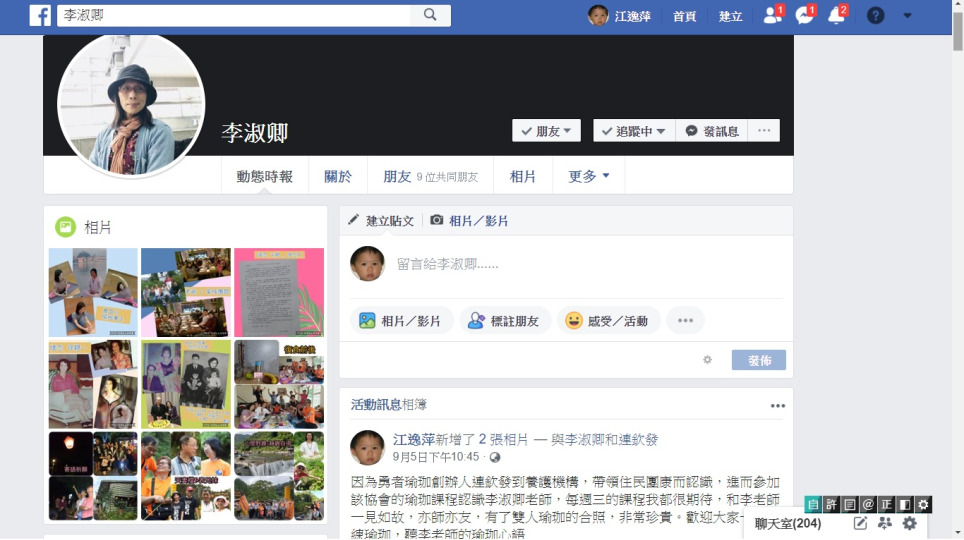Viewport: 964px width, 540px height.
Task: Click new message compose icon in chat bar
Action: coord(860,523)
